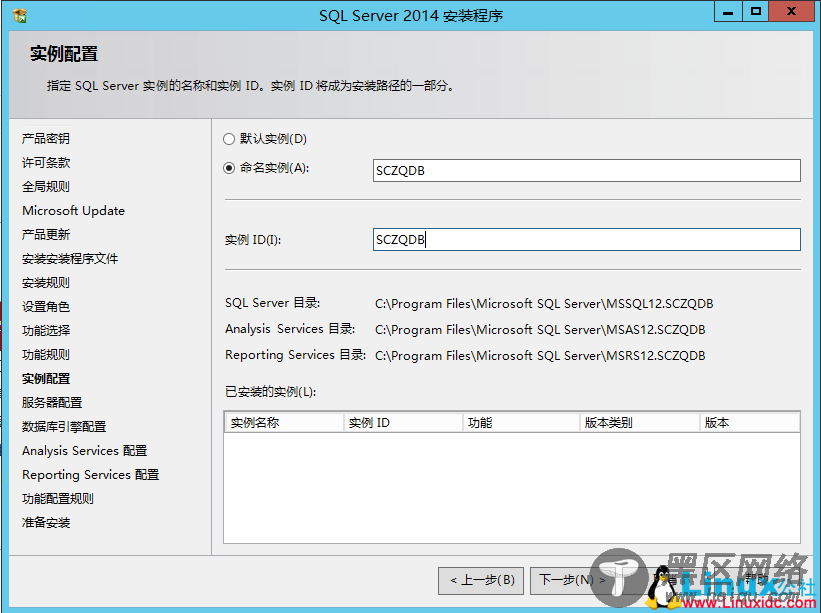Select 安装规则 in the step list
Viewport: 821px width, 613px height.
[46, 283]
